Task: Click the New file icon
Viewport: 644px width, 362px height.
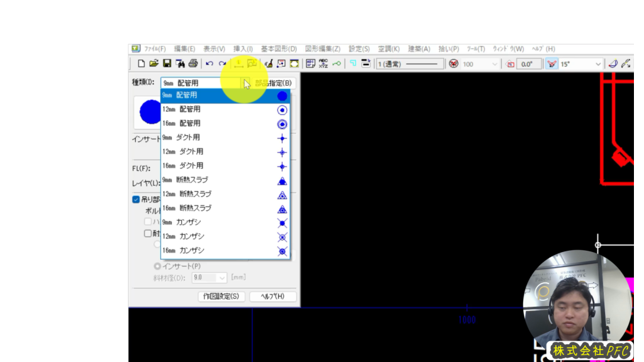Action: click(141, 63)
